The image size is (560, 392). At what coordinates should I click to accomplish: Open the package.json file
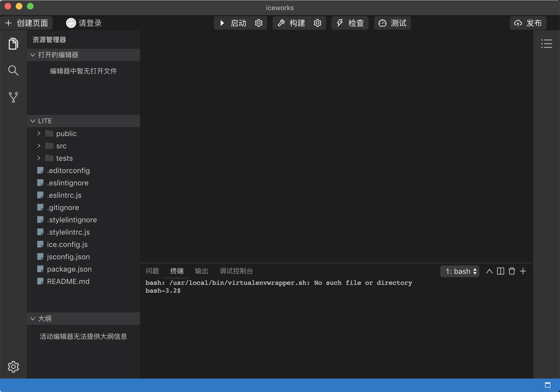coord(83,269)
